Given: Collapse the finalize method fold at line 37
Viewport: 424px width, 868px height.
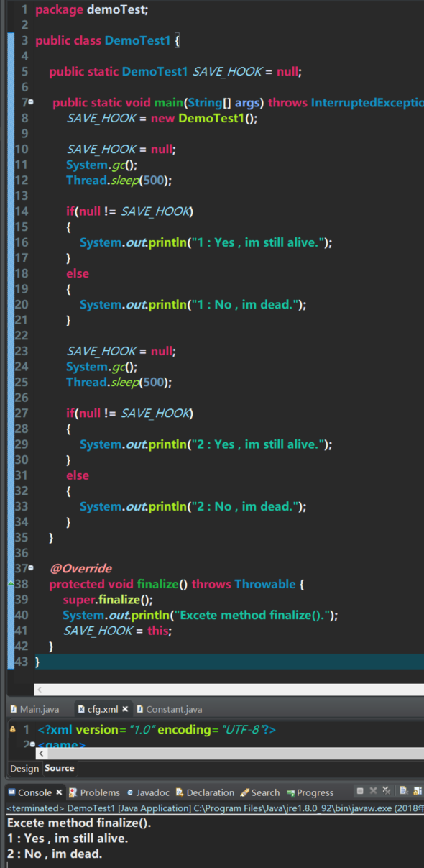Looking at the screenshot, I should [x=31, y=567].
